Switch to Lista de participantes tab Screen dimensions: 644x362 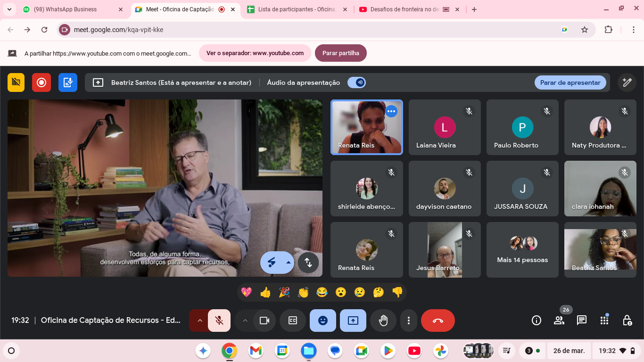click(297, 9)
